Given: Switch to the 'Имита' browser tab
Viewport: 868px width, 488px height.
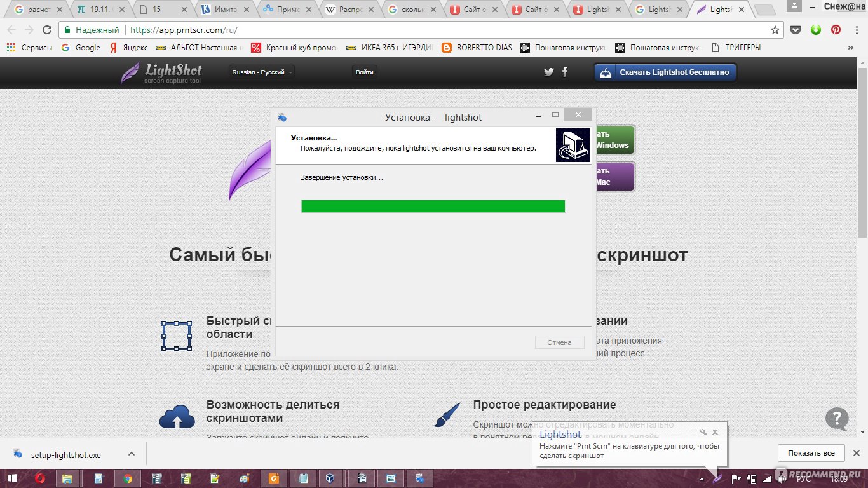Looking at the screenshot, I should coord(224,10).
